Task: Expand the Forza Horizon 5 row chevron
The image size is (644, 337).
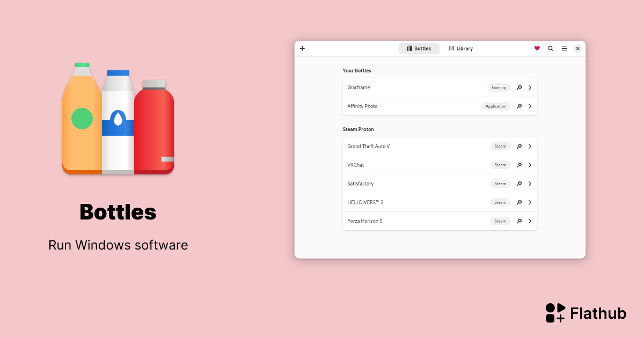Action: click(530, 221)
